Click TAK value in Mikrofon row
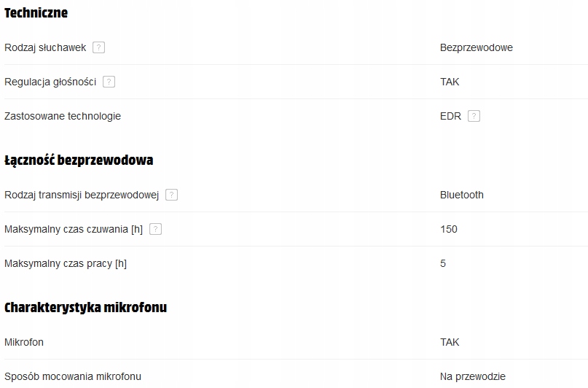This screenshot has width=588, height=388. pyautogui.click(x=450, y=342)
